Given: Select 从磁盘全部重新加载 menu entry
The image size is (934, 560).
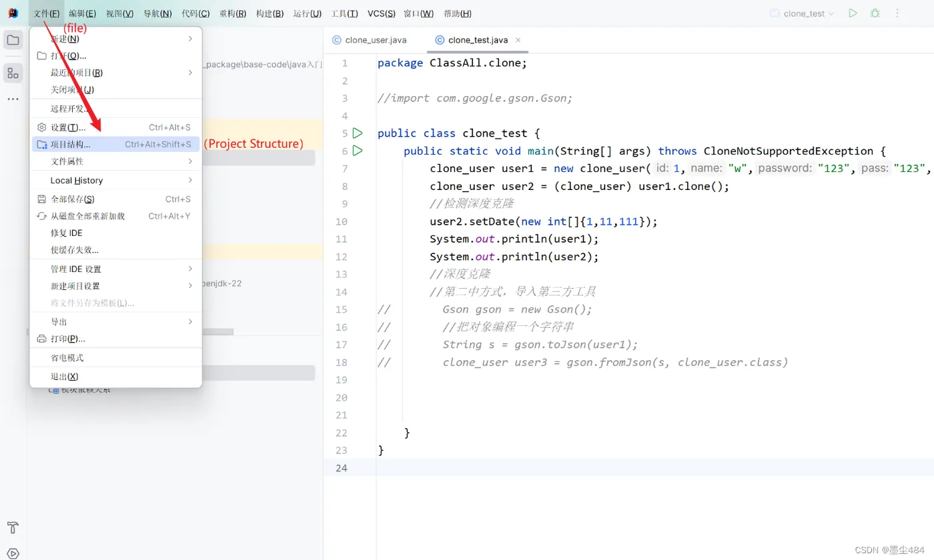Looking at the screenshot, I should (116, 216).
